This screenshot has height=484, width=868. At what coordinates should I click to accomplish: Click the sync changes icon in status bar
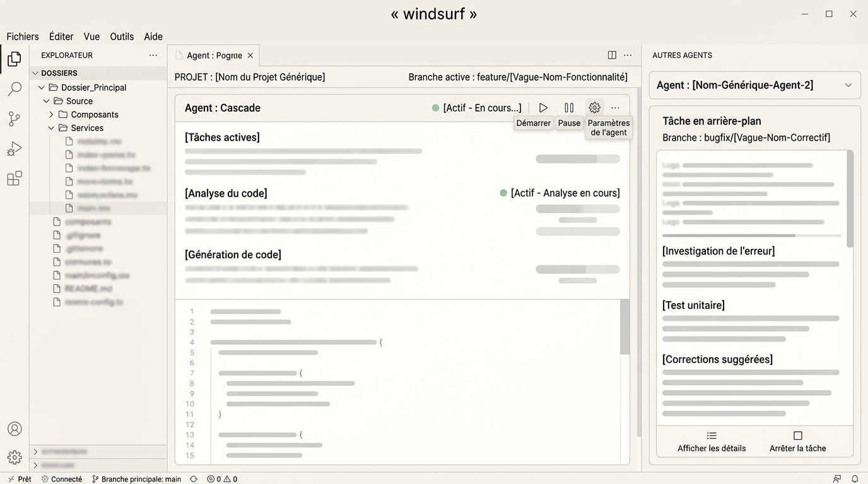pyautogui.click(x=194, y=479)
